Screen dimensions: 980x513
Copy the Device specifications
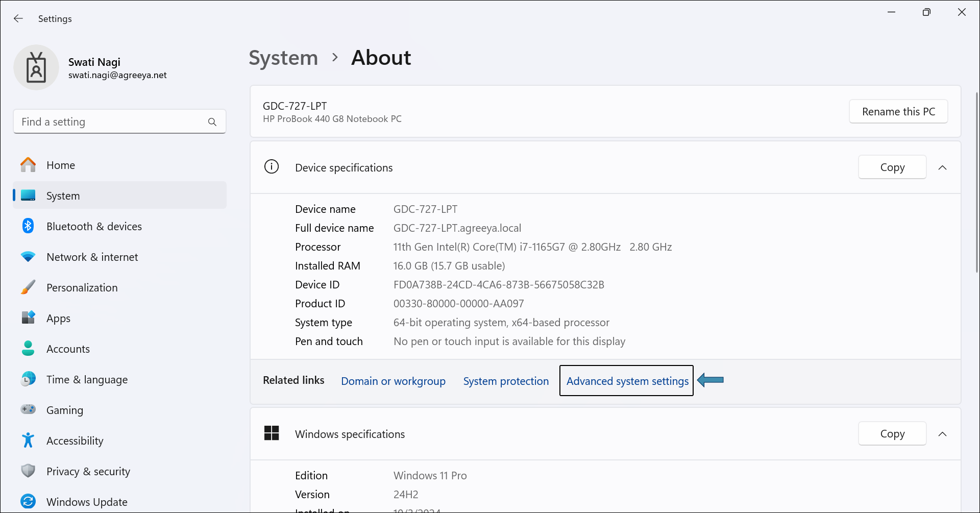pyautogui.click(x=892, y=167)
